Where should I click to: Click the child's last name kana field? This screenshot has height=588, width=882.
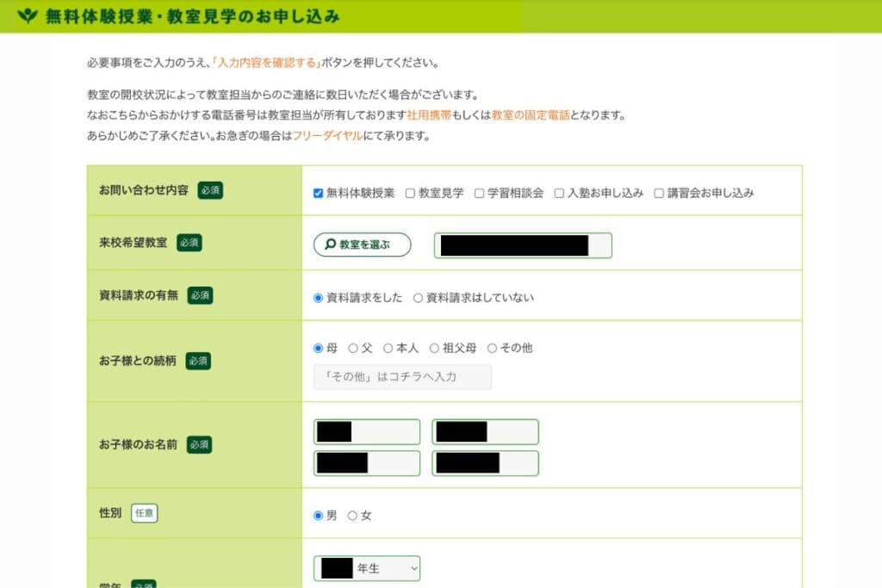(367, 463)
